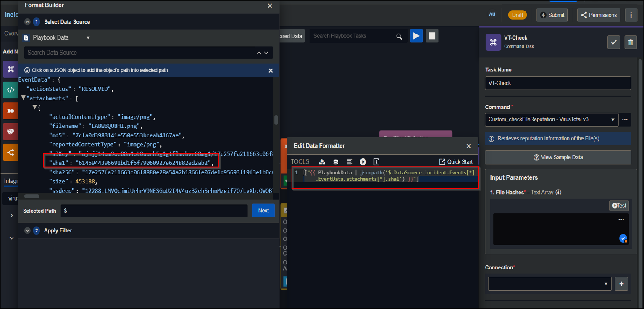644x309 pixels.
Task: Click the ellipsis button beside the Command dropdown
Action: [625, 119]
